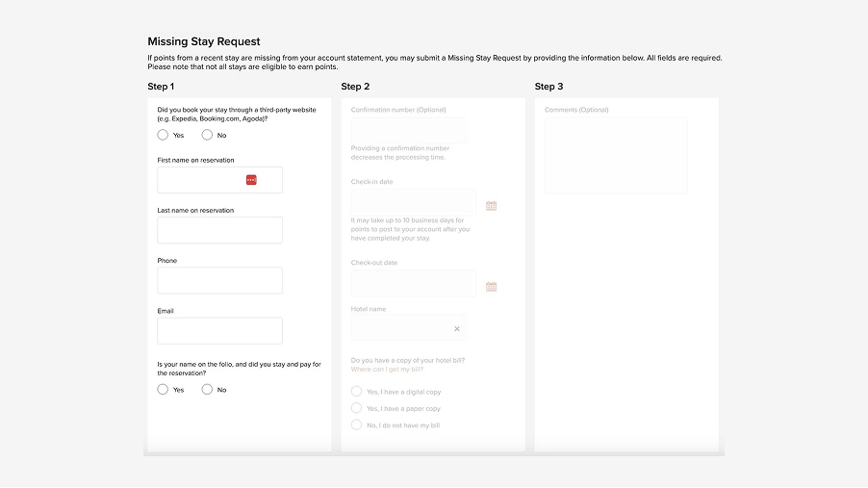Select Yes for booking through third-party website
Image resolution: width=868 pixels, height=488 pixels.
click(163, 135)
